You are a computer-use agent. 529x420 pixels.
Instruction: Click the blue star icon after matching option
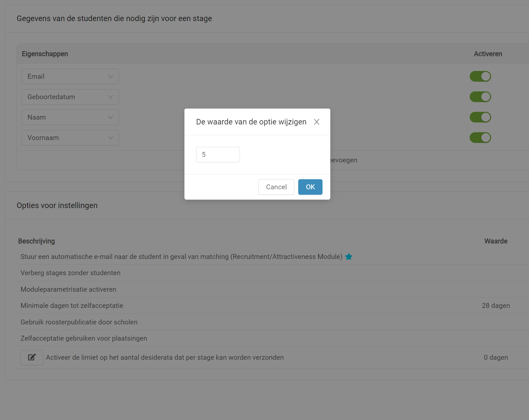point(349,257)
